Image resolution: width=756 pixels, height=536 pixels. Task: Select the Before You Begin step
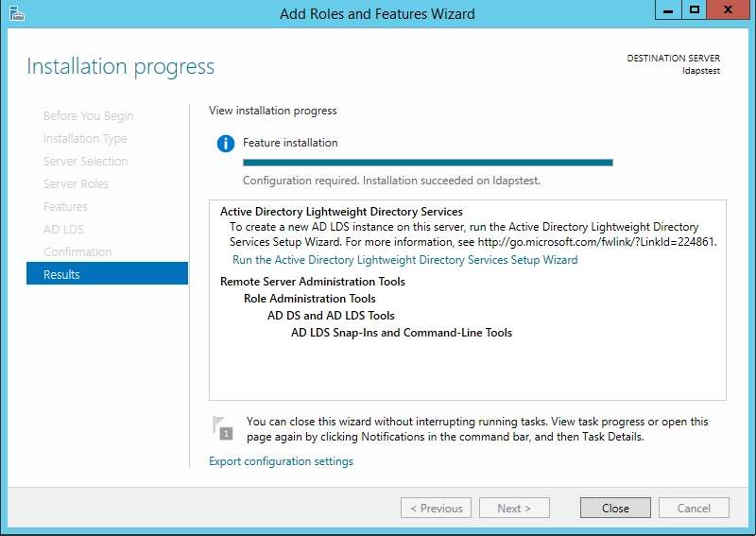88,115
